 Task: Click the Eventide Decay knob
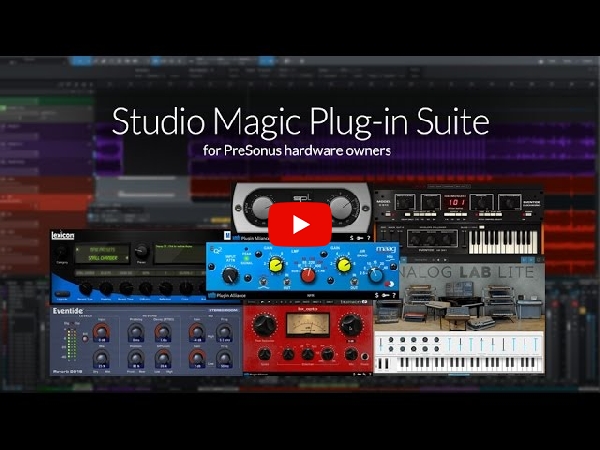coord(163,331)
